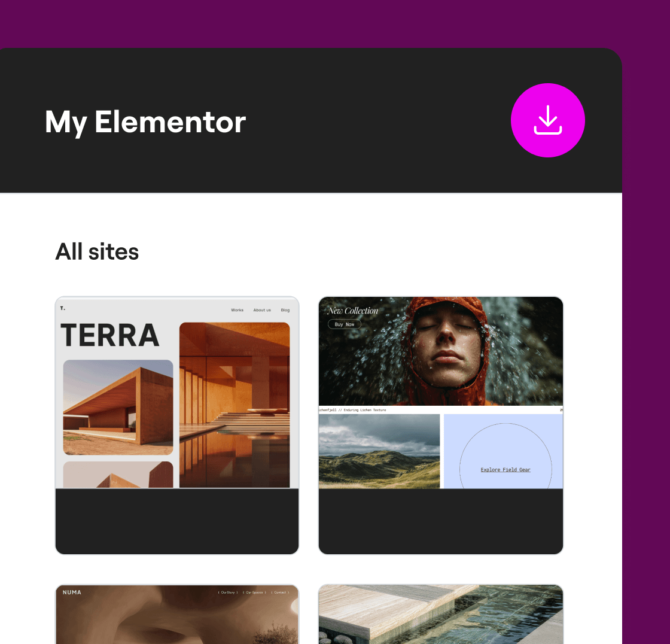Open the Works menu item in Terra preview
This screenshot has height=644, width=670.
coord(237,310)
